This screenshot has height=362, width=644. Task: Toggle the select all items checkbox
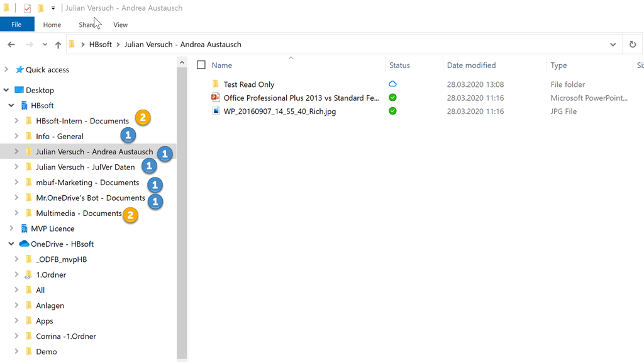[201, 65]
